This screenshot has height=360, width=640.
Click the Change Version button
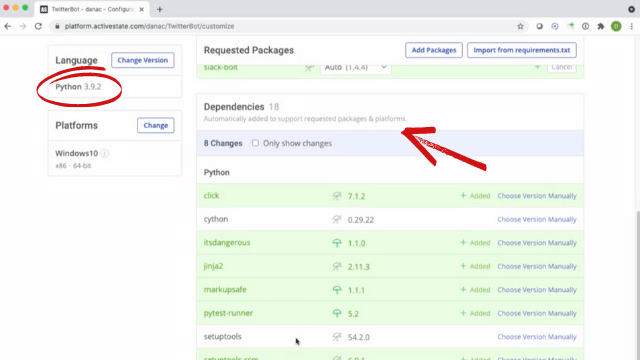(142, 60)
